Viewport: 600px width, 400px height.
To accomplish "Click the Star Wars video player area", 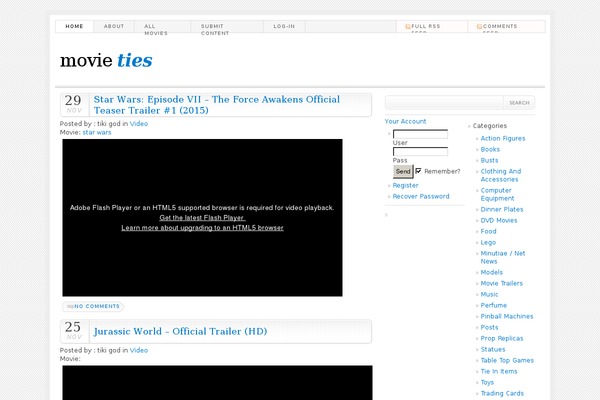I will tap(202, 217).
